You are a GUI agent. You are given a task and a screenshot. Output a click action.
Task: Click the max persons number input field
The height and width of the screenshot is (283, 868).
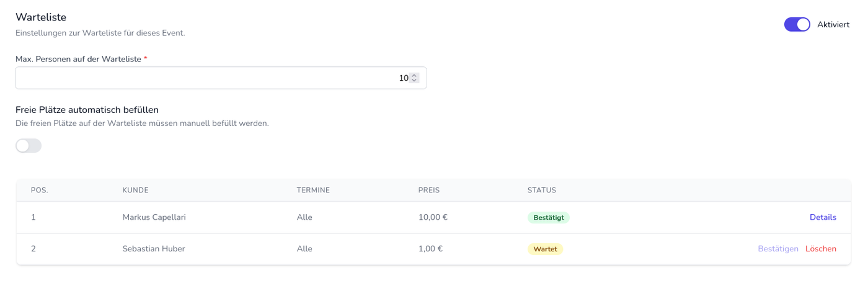coord(211,78)
